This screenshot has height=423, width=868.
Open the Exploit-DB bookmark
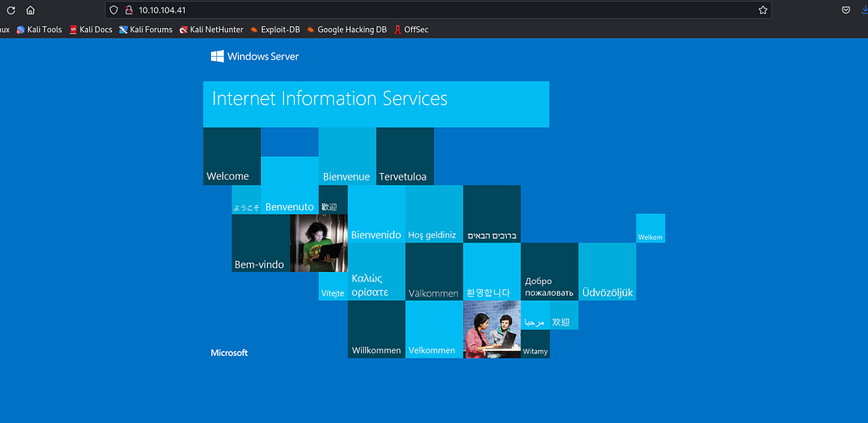pyautogui.click(x=275, y=30)
